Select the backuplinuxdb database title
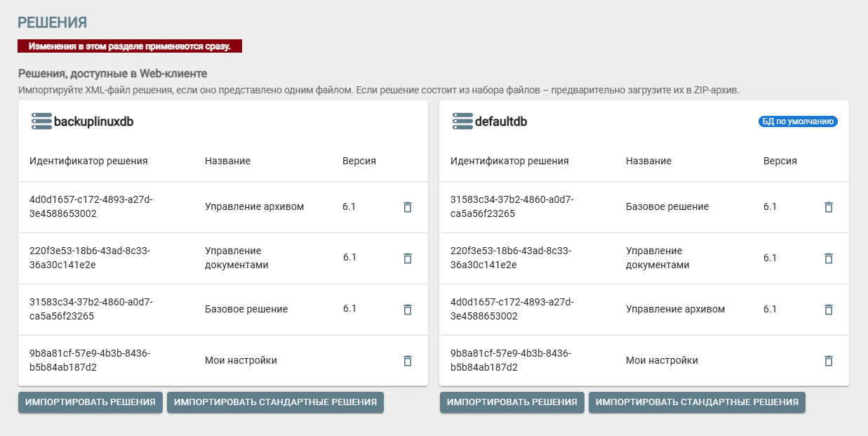 tap(94, 121)
